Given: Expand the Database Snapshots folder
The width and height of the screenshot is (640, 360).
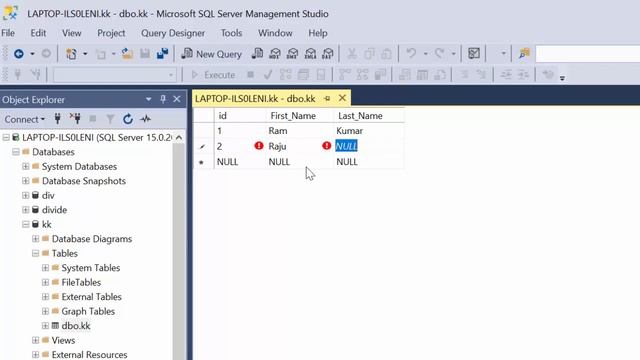Looking at the screenshot, I should (x=25, y=181).
